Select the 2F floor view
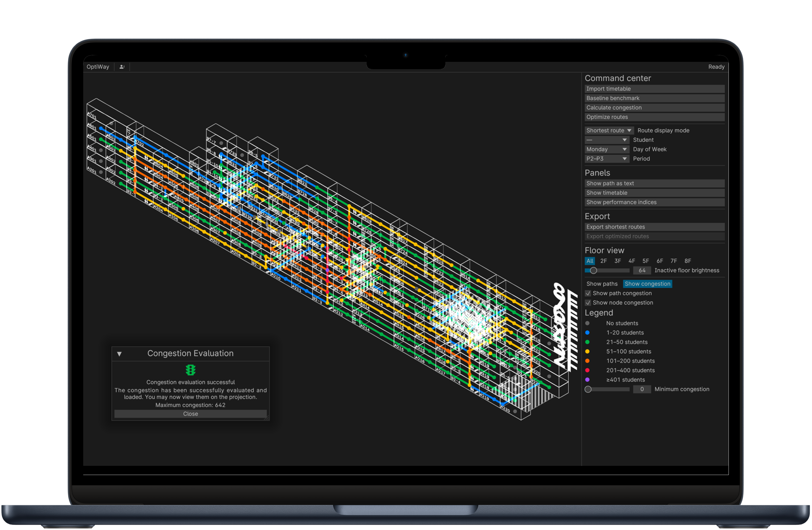This screenshot has height=530, width=812. [x=603, y=261]
